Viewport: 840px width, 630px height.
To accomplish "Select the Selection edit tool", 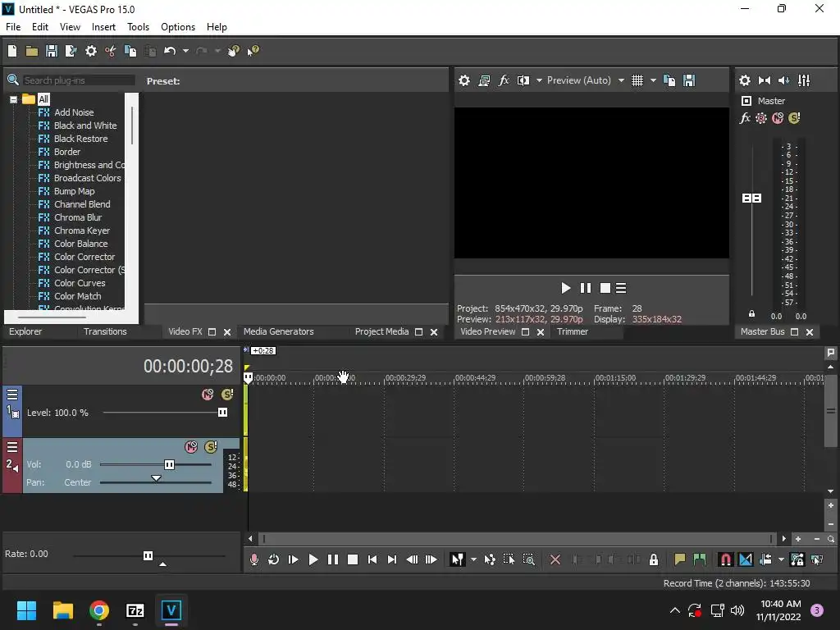I will tap(509, 559).
